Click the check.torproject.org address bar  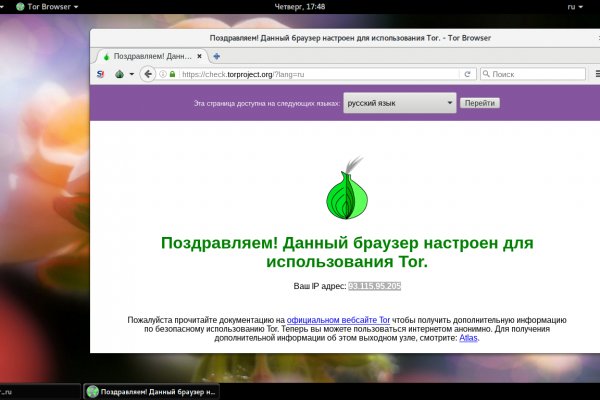coord(310,74)
